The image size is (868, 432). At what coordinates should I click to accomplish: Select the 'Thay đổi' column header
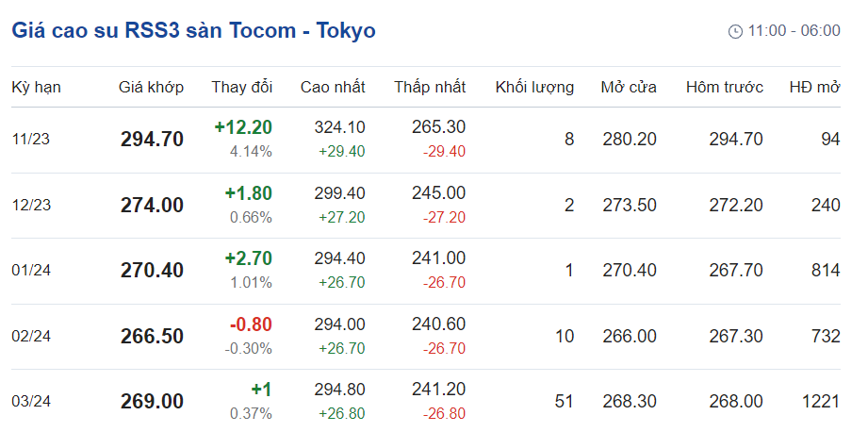coord(242,88)
